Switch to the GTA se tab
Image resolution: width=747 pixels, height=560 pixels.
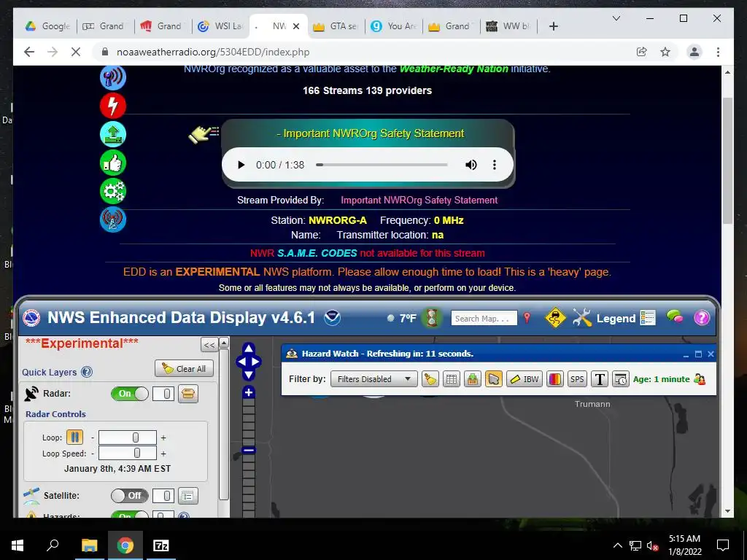pos(336,26)
